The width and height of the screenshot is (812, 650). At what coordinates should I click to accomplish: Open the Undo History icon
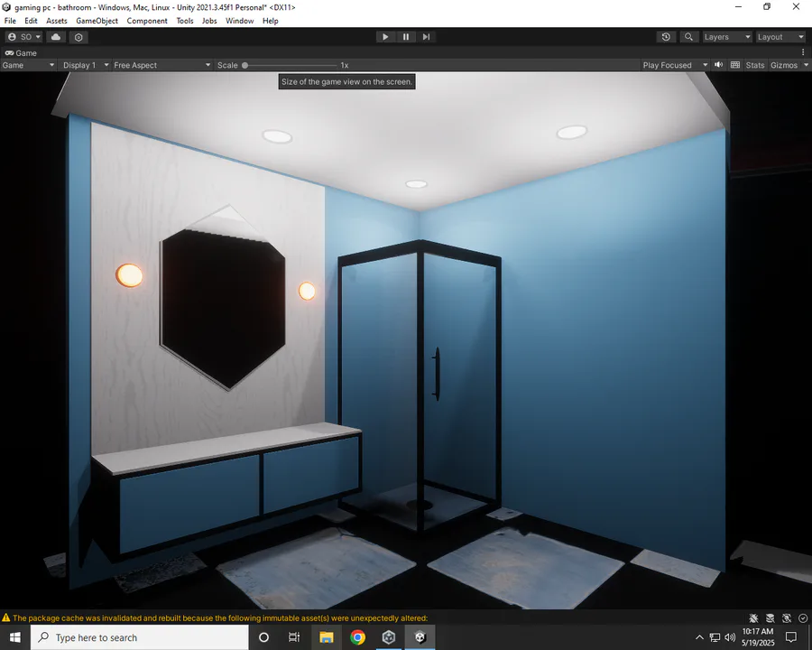coord(666,37)
